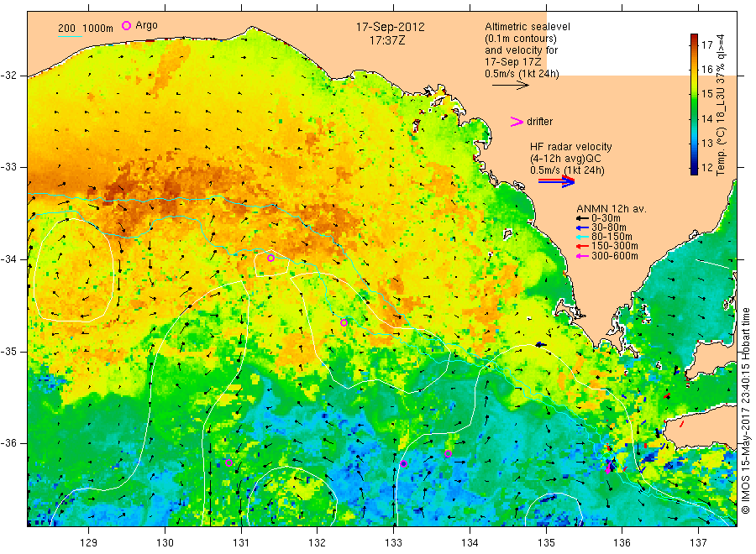The height and width of the screenshot is (554, 756).
Task: Click the 'Altimetric sealevel' legend heading
Action: coord(527,27)
